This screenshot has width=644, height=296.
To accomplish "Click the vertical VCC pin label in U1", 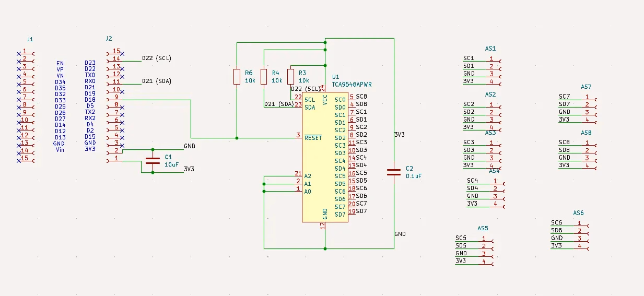I will tap(325, 101).
